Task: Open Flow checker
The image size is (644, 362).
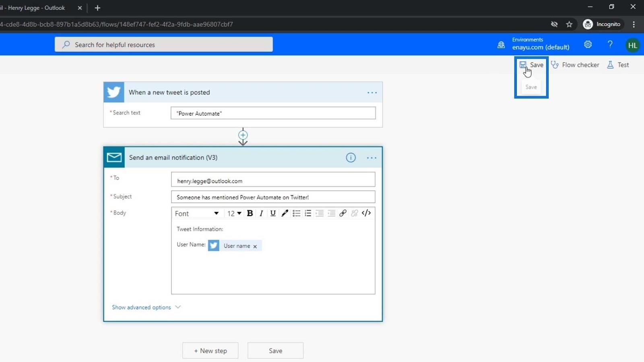Action: [575, 65]
